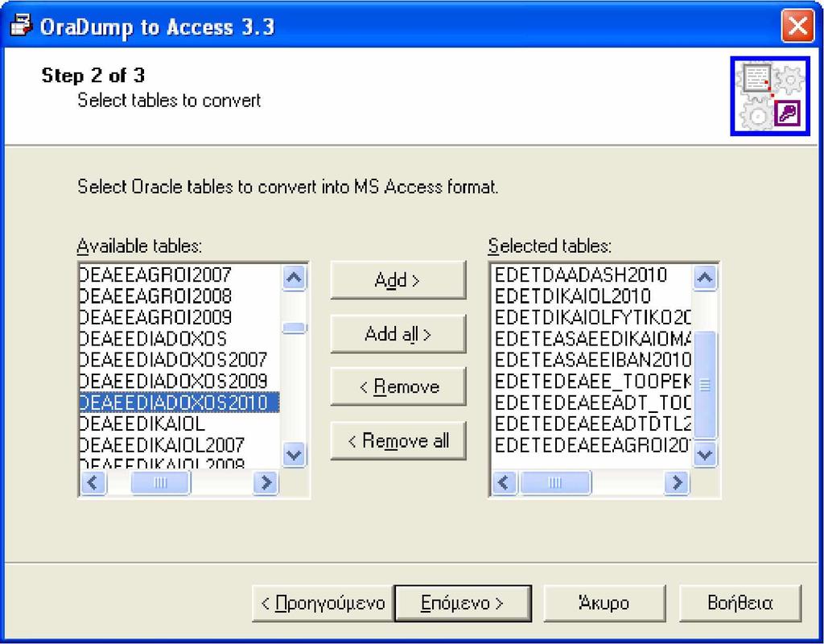Click the Add > button
This screenshot has height=644, width=824.
pyautogui.click(x=398, y=280)
